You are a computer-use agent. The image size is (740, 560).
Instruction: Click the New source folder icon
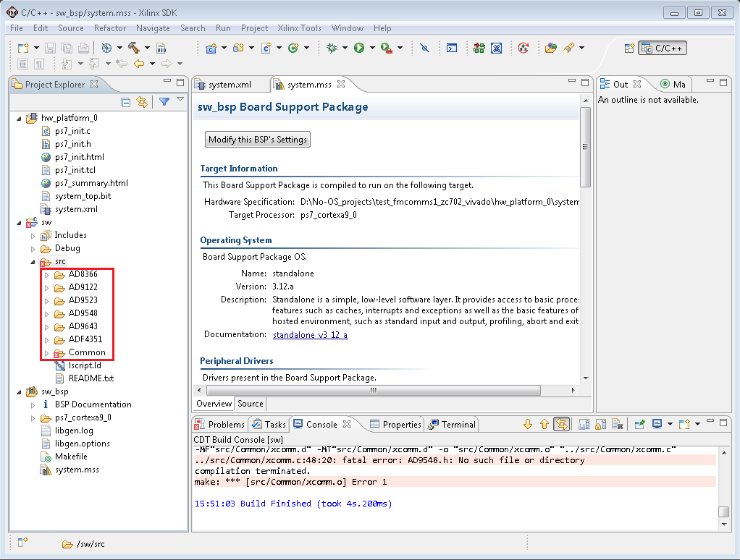[238, 48]
